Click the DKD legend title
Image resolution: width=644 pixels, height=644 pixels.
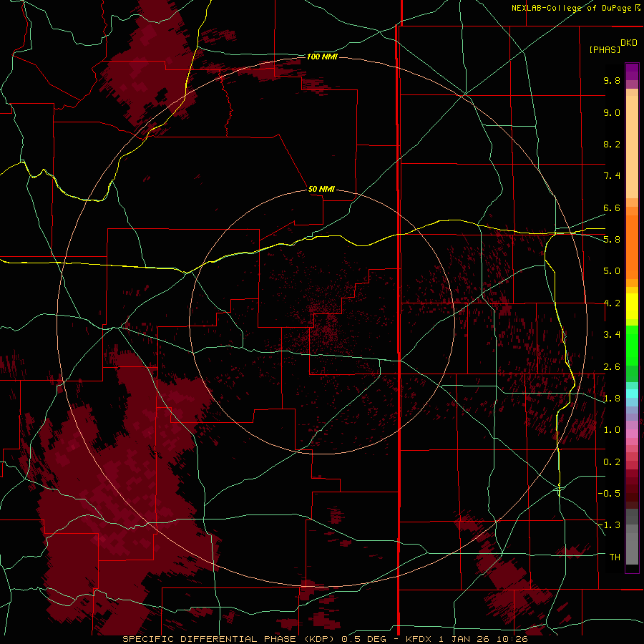pos(629,43)
